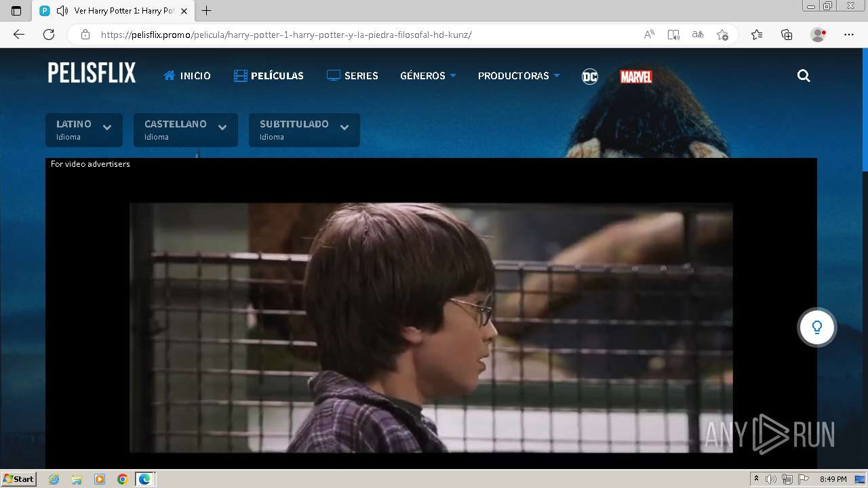The height and width of the screenshot is (488, 868).
Task: Open the SERIES section
Action: tap(353, 76)
